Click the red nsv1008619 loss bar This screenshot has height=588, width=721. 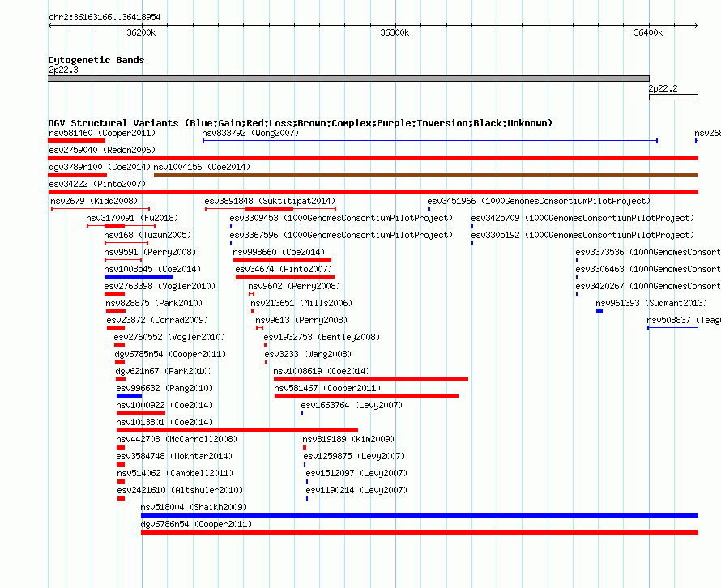(x=371, y=379)
